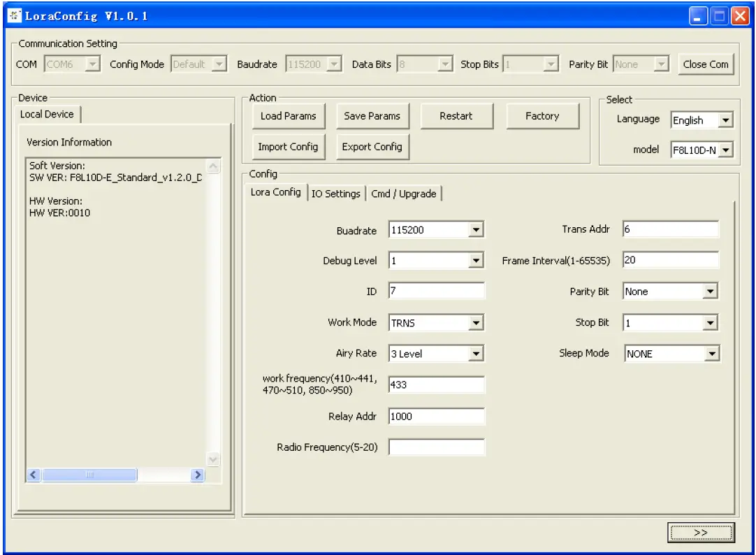
Task: Click left arrow of version info scrollbar
Action: point(34,475)
